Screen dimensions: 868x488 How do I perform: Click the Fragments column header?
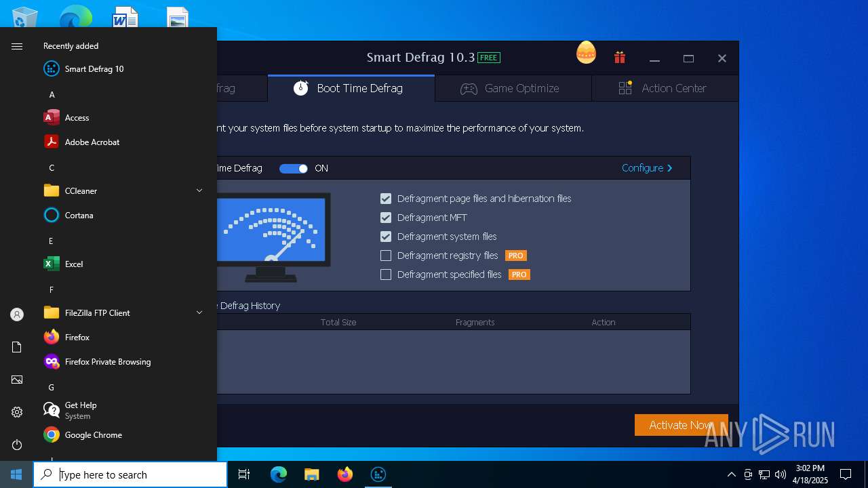(x=475, y=322)
